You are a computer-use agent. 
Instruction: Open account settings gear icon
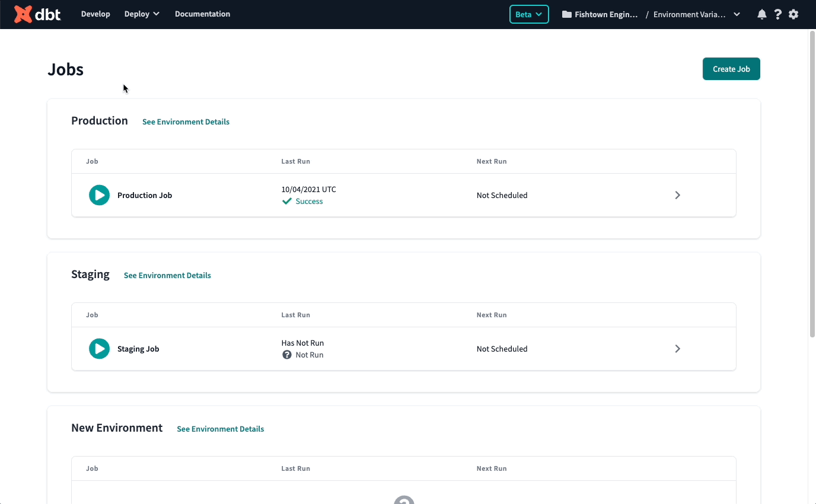coord(793,14)
